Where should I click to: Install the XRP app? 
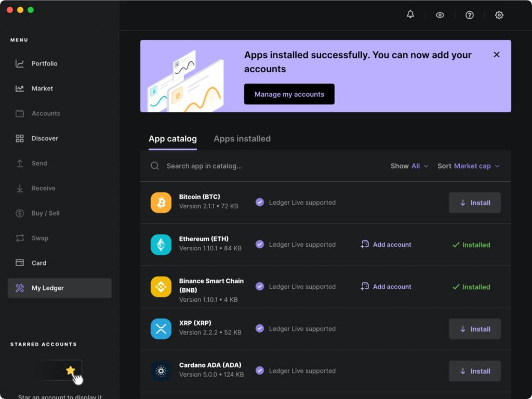click(x=475, y=329)
